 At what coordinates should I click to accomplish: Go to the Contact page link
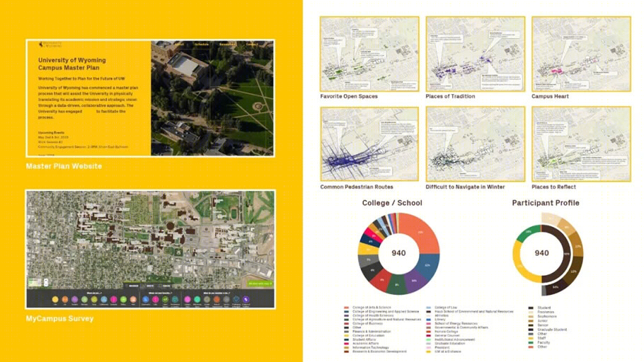pyautogui.click(x=252, y=44)
